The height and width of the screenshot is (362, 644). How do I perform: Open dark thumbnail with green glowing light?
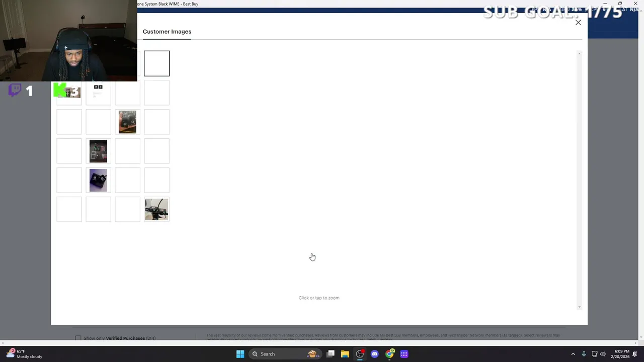coord(98,151)
